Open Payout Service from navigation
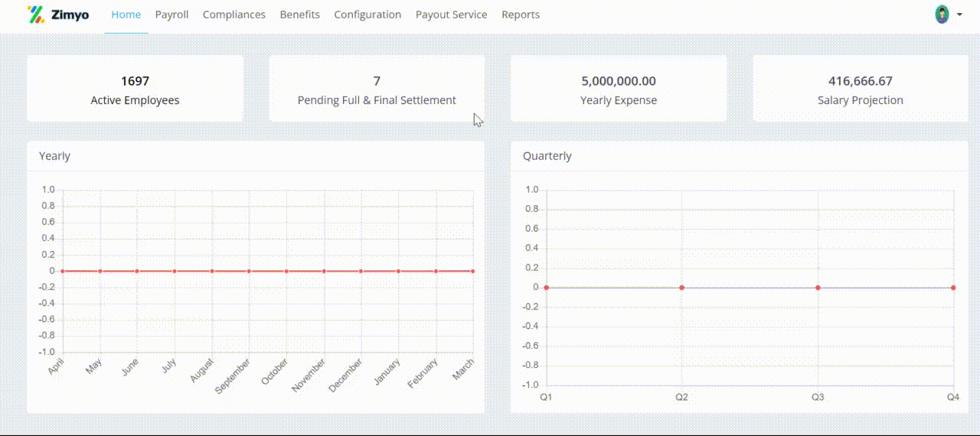The width and height of the screenshot is (980, 436). click(451, 15)
